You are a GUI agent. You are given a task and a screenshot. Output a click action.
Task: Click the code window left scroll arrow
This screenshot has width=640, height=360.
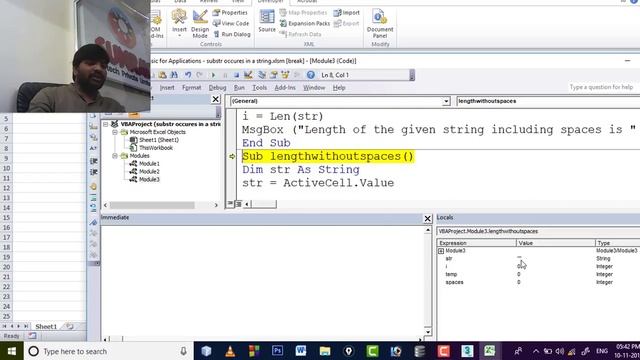(247, 204)
